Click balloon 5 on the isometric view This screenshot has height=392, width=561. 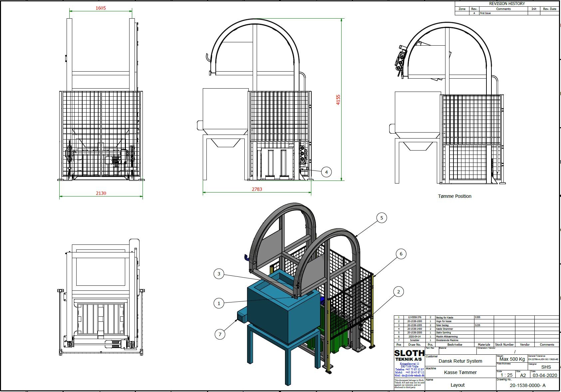point(382,218)
